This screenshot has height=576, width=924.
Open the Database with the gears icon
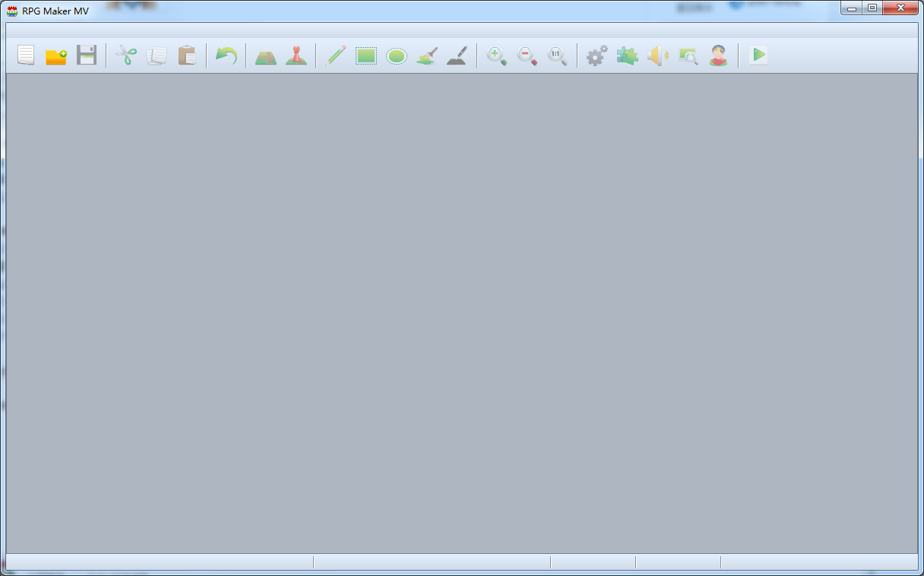[597, 55]
